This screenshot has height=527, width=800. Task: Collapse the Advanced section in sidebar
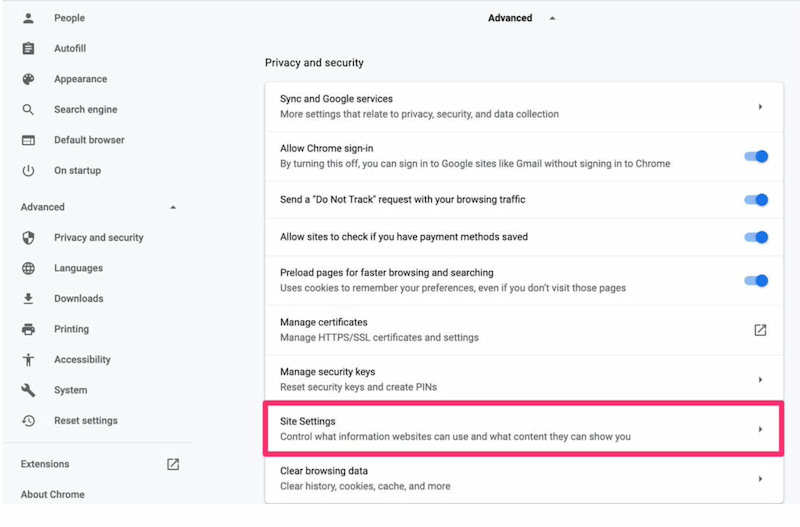173,207
